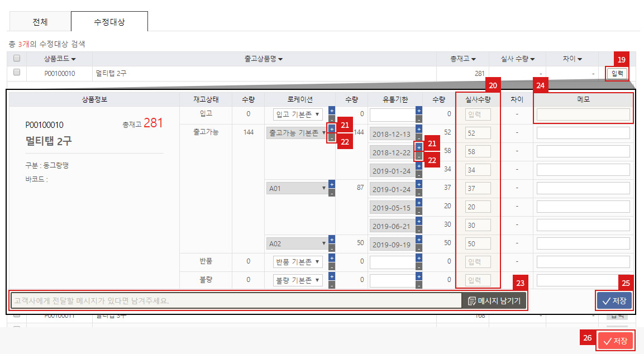Add a new location row under 출고가능 status

point(332,130)
